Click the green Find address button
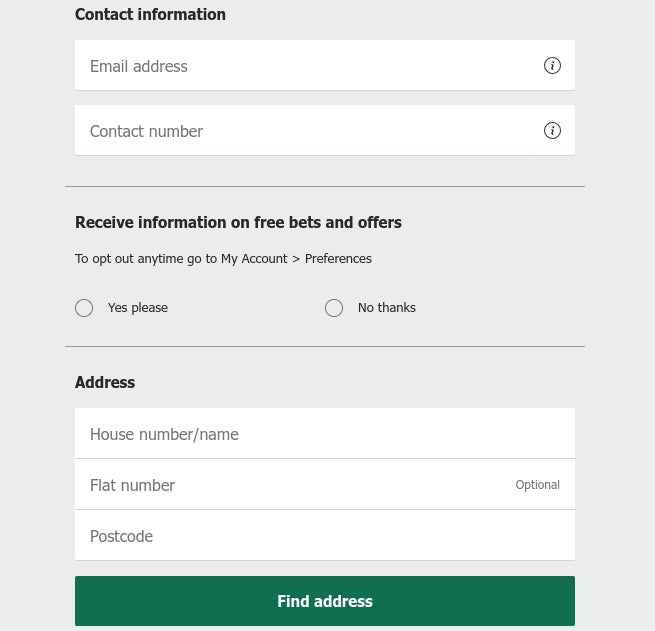Screen dimensions: 655x631 click(325, 601)
